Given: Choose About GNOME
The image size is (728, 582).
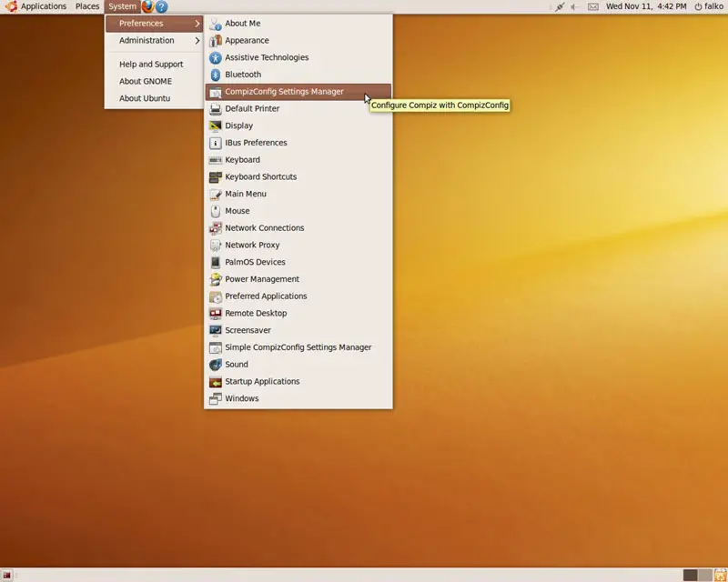Looking at the screenshot, I should 154,81.
